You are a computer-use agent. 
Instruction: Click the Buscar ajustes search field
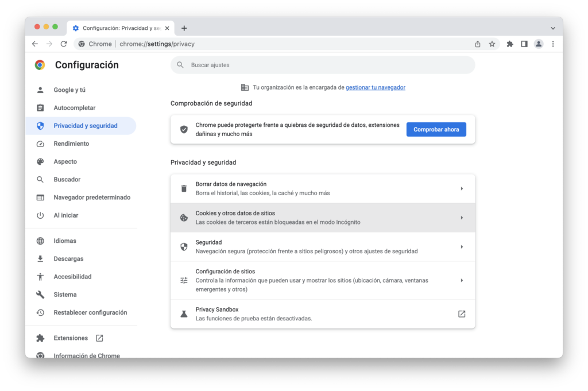pos(327,65)
